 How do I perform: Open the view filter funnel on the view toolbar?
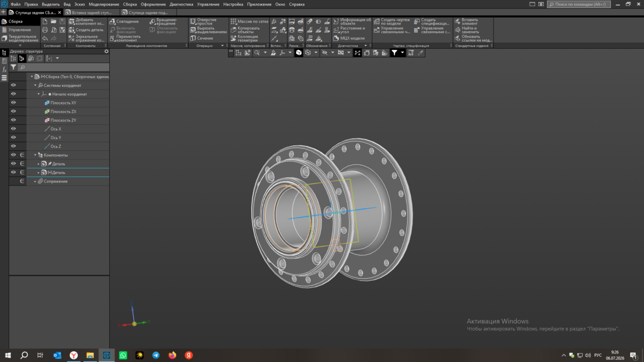(394, 52)
